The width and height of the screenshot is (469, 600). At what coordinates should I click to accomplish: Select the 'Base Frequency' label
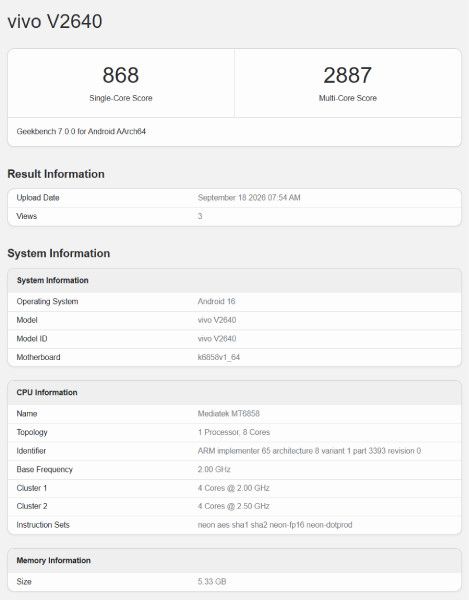tap(44, 470)
